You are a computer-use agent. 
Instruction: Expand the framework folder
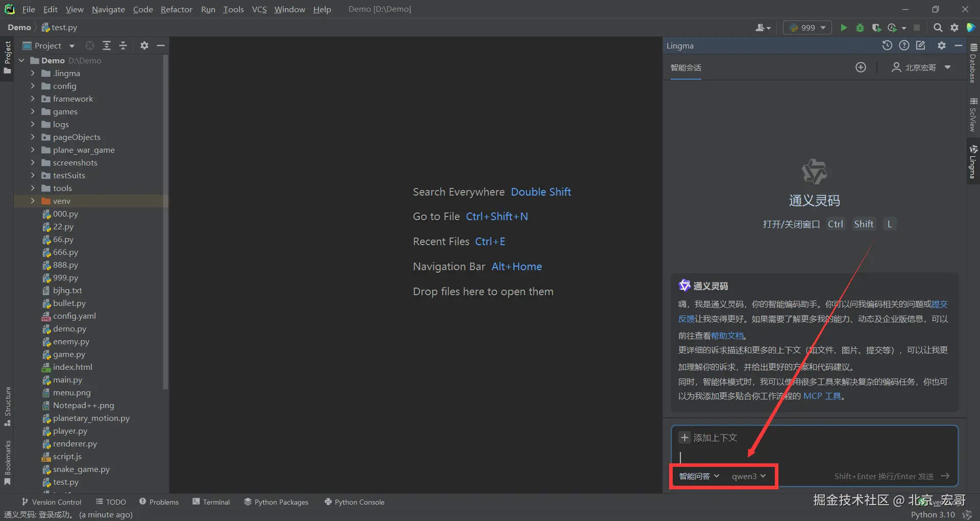(x=33, y=99)
